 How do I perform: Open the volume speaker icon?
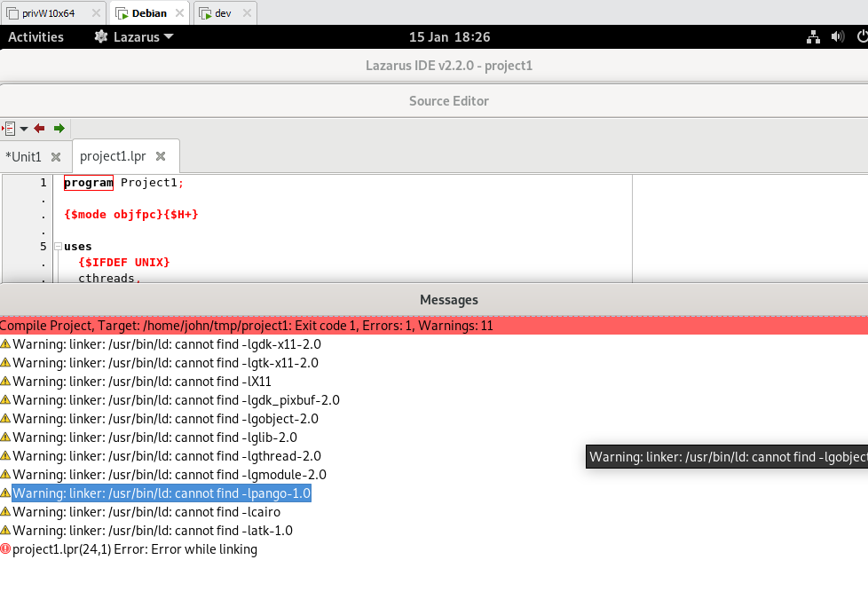pos(838,37)
